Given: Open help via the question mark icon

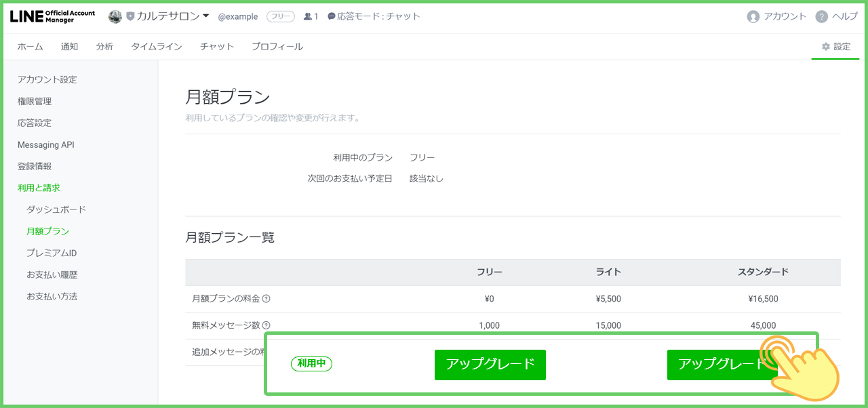Looking at the screenshot, I should (821, 17).
